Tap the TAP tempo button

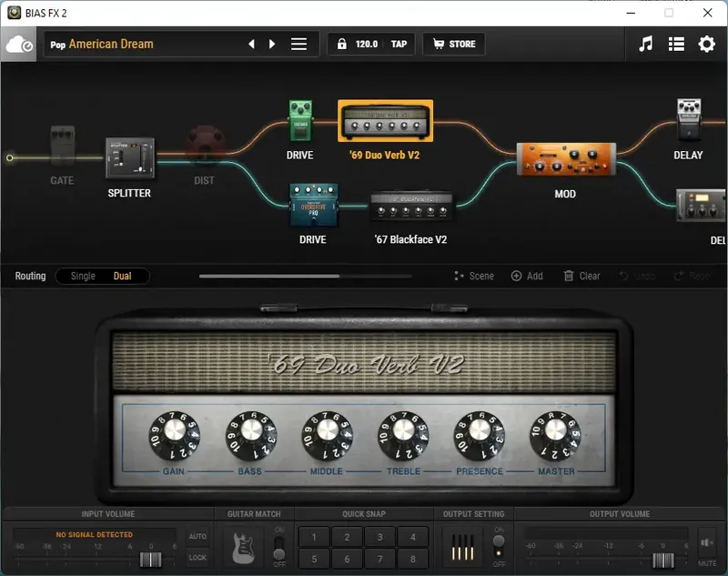(x=399, y=44)
